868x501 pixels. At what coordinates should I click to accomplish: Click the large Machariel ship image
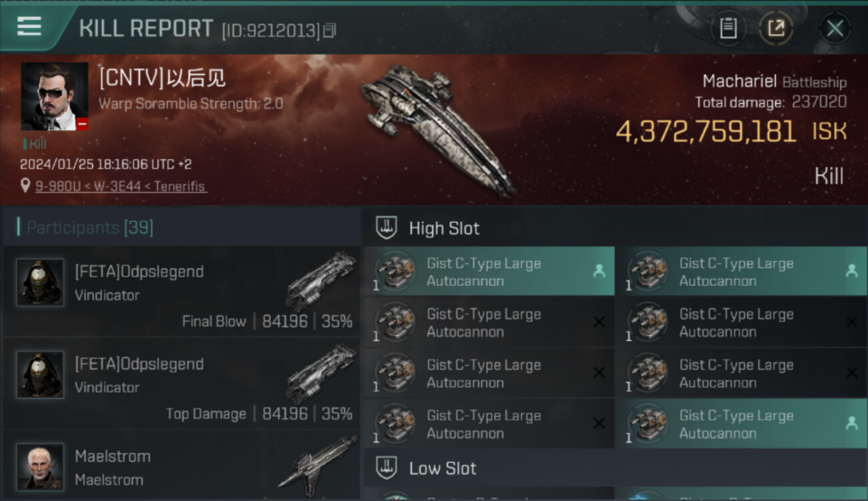437,127
